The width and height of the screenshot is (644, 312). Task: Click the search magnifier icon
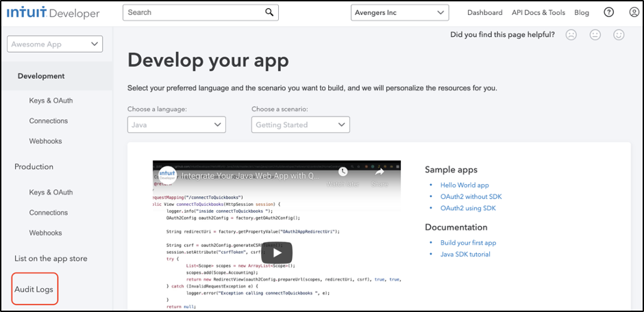click(269, 12)
